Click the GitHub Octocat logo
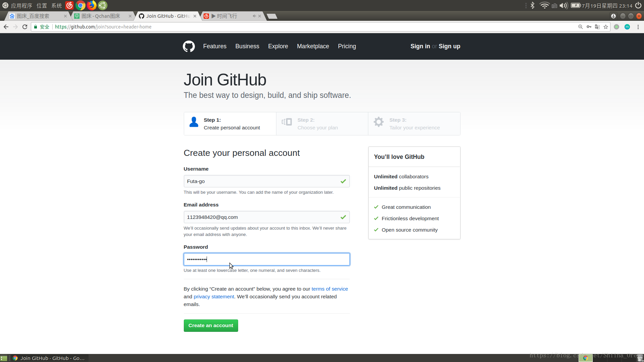 (189, 46)
